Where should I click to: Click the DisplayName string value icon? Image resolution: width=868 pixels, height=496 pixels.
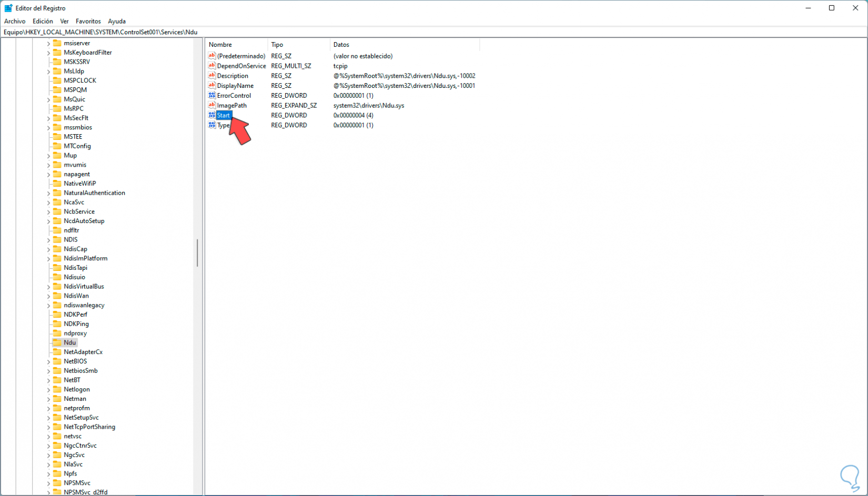[x=212, y=86]
